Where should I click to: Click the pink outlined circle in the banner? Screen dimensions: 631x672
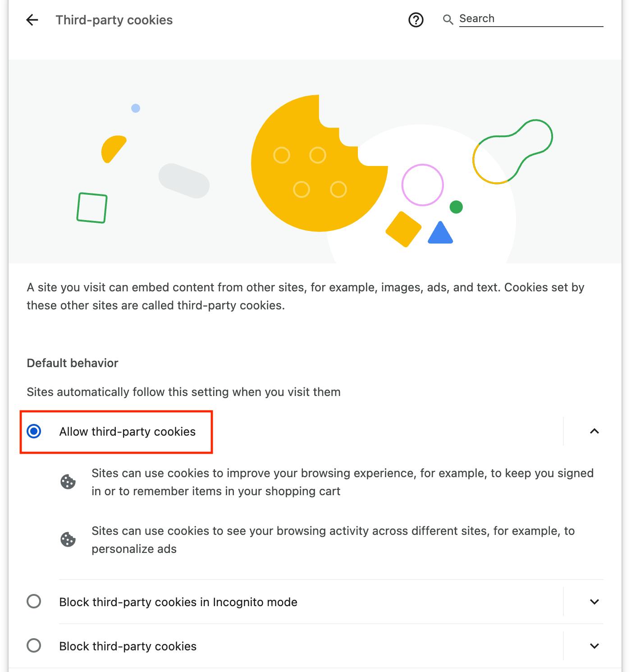[x=423, y=185]
